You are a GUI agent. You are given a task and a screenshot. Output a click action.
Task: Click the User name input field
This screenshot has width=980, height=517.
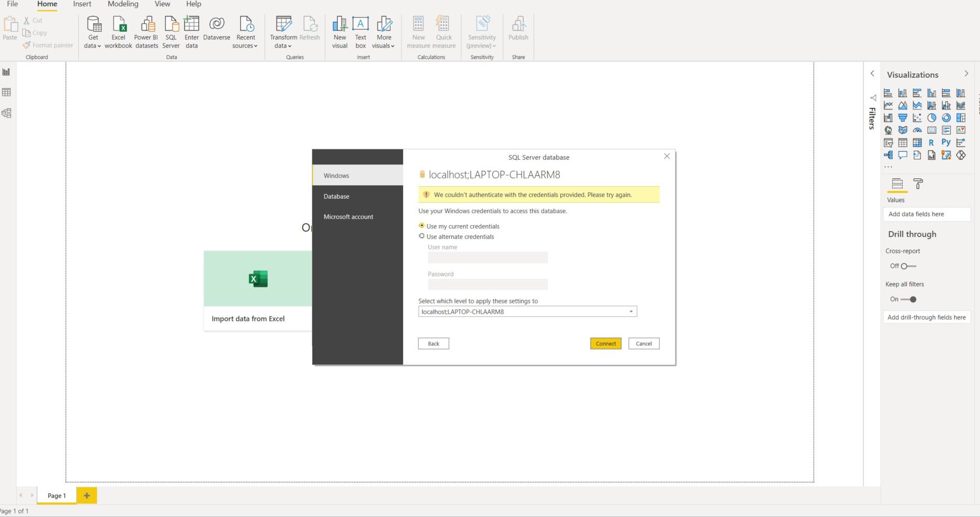488,257
